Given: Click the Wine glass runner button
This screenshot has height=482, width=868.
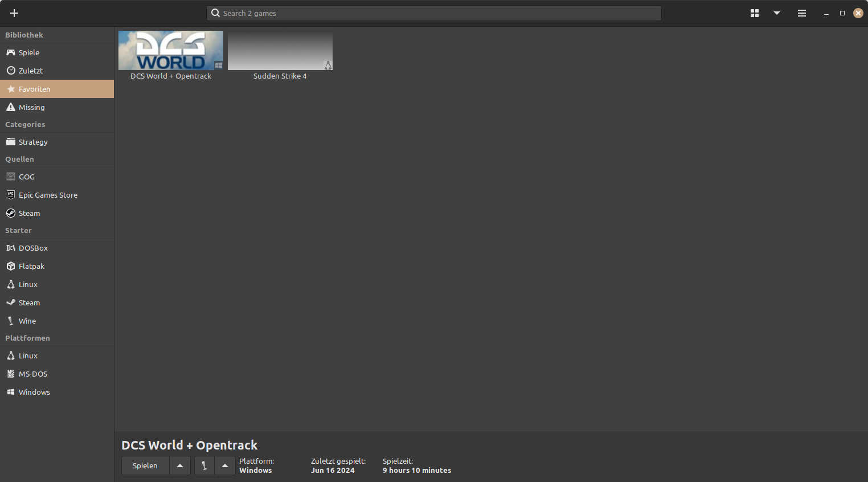Looking at the screenshot, I should (x=204, y=465).
